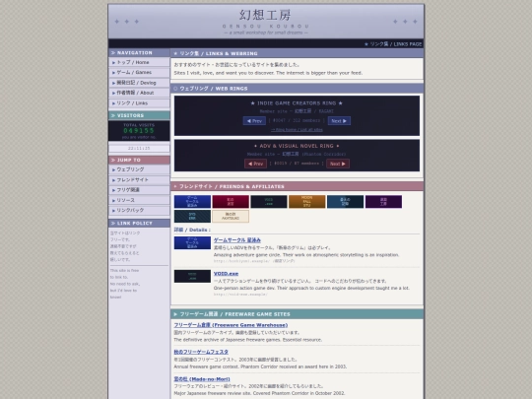This screenshot has height=399, width=532.
Task: Click the crimson red friend banner
Action: [231, 202]
